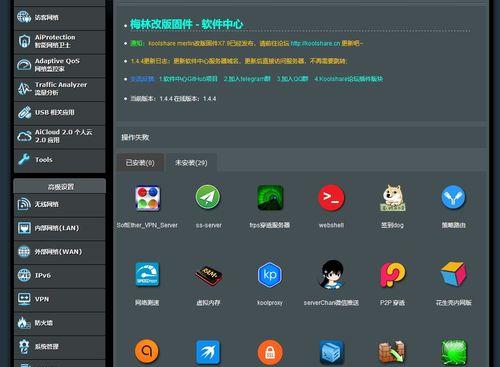Switch to the 已安装(0) tab

[x=140, y=163]
